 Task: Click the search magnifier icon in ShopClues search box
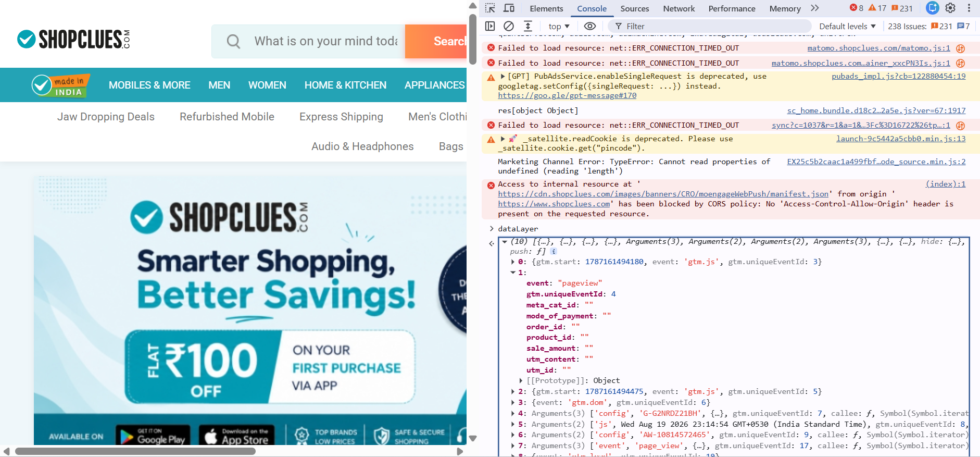233,41
